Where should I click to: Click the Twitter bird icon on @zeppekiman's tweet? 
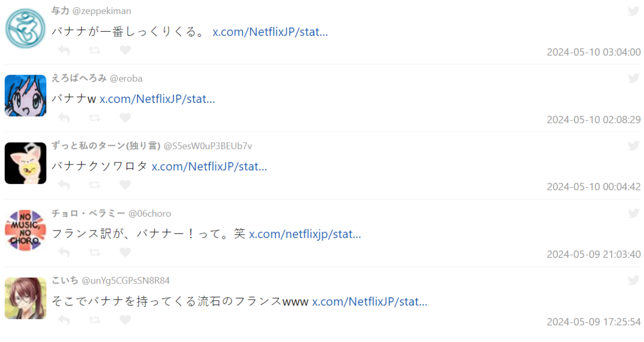(x=633, y=11)
